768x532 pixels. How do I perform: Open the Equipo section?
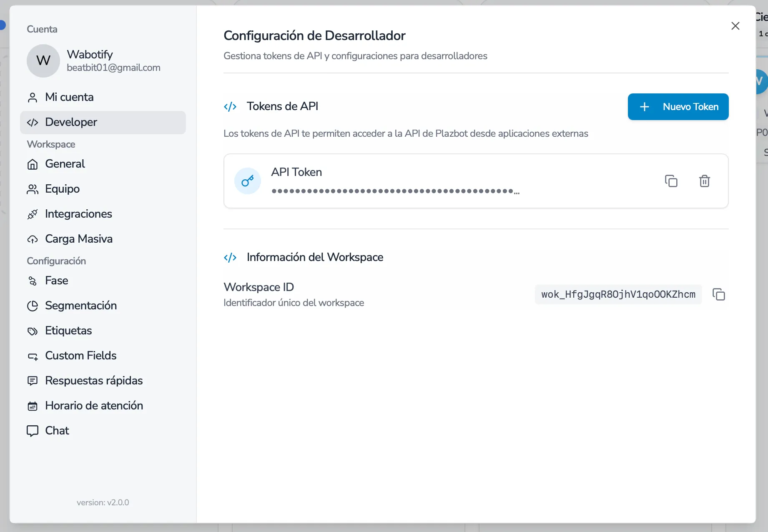(62, 189)
